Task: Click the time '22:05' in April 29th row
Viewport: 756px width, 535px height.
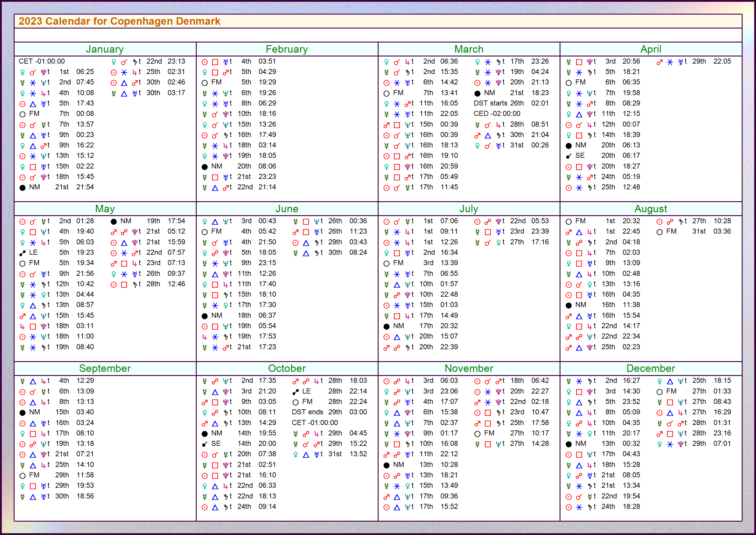Action: [x=722, y=61]
